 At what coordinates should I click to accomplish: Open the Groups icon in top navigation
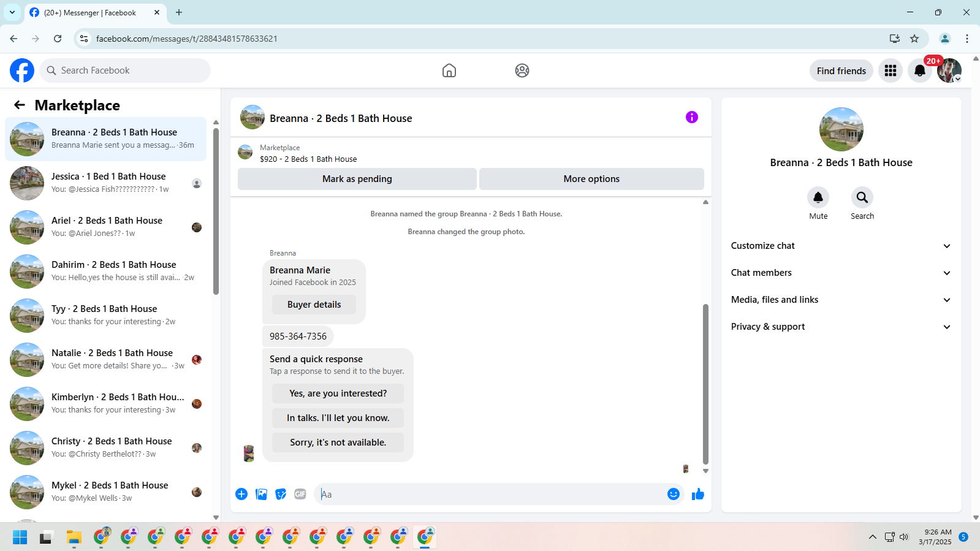click(522, 70)
